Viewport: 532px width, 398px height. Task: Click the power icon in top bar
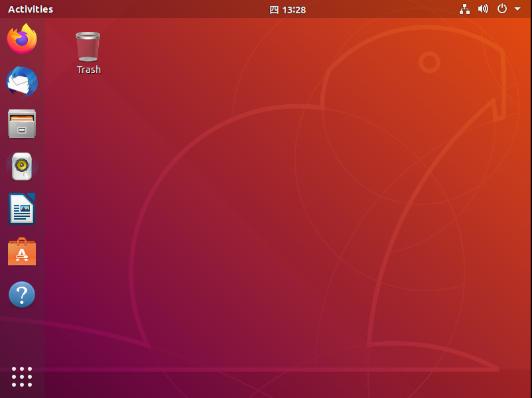(501, 9)
